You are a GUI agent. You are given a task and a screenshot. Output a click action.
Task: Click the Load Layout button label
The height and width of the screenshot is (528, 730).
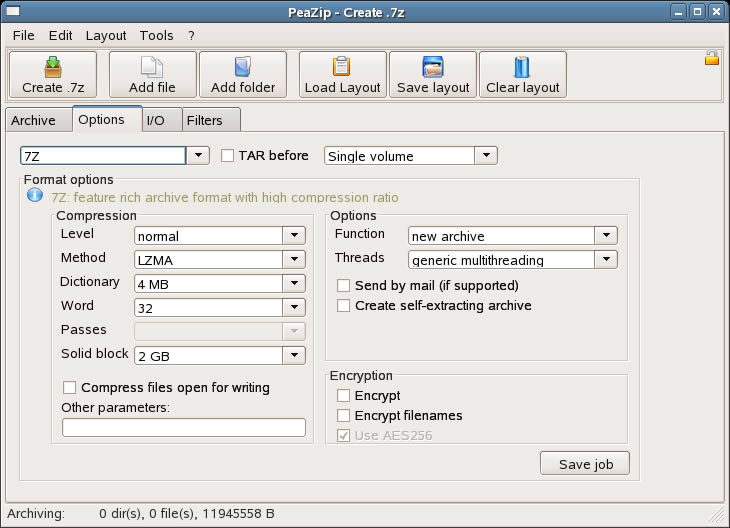pyautogui.click(x=343, y=88)
